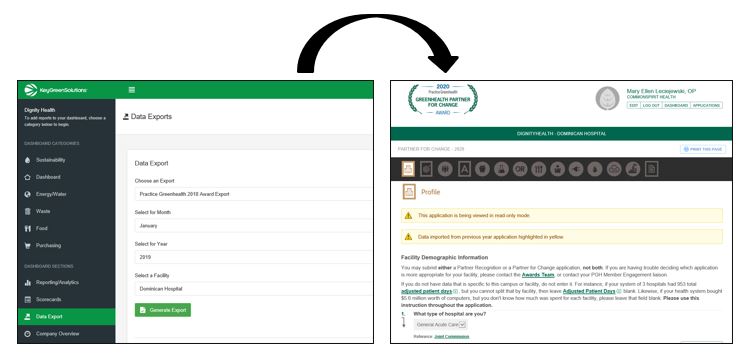The height and width of the screenshot is (362, 754).
Task: Click the Joint Commission reference link
Action: (x=452, y=337)
